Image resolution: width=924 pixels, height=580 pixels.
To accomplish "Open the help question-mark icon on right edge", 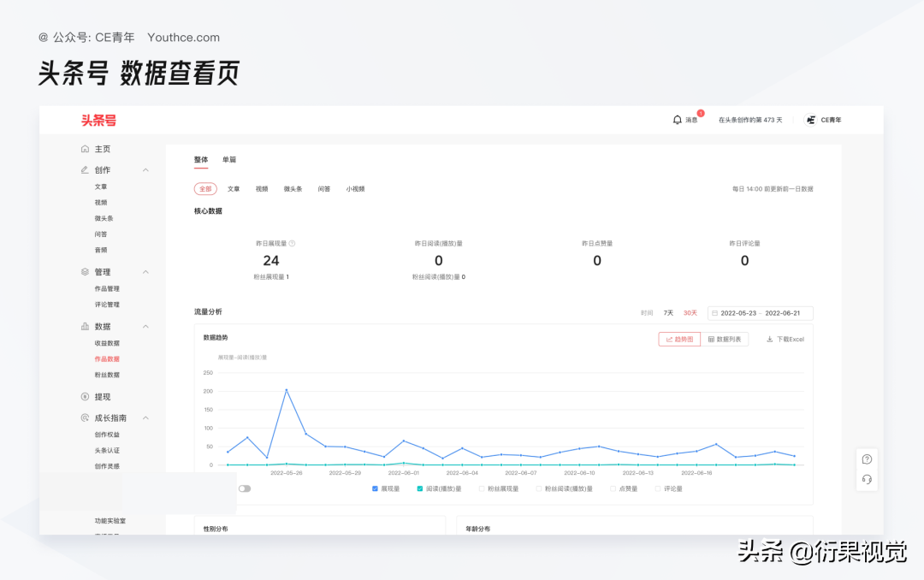I will pyautogui.click(x=866, y=459).
